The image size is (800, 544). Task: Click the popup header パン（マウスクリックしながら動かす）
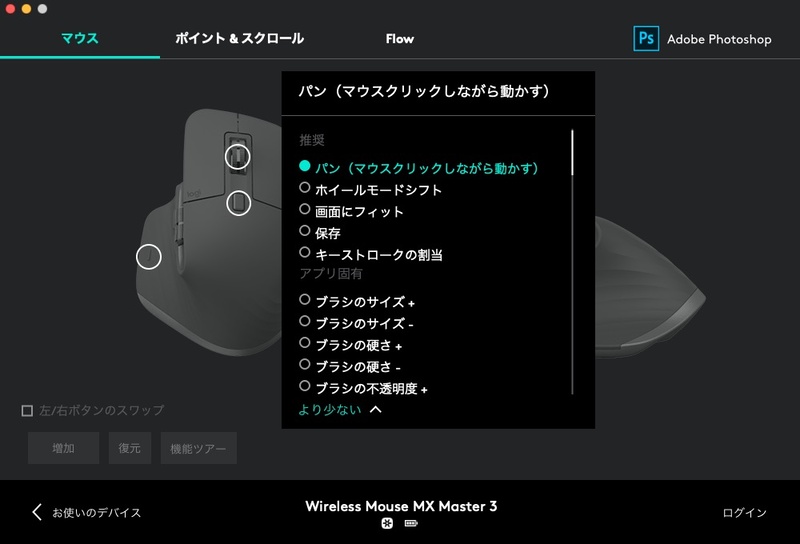424,91
